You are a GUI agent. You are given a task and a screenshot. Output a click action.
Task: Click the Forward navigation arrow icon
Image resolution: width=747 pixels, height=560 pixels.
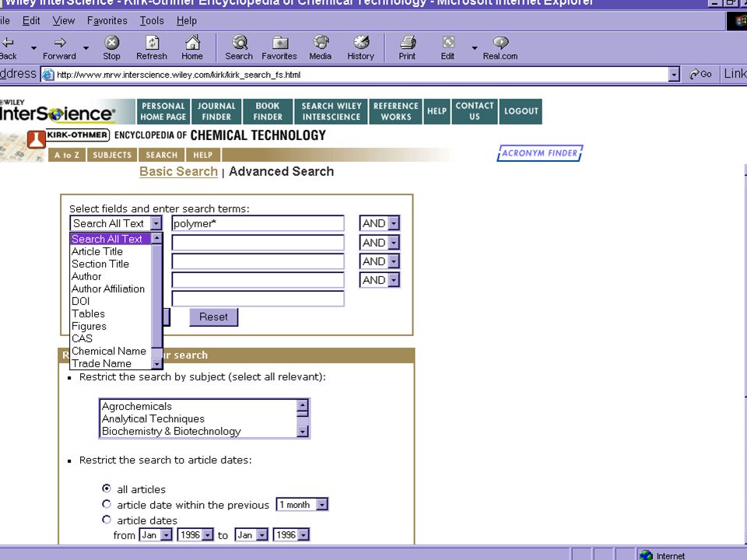[60, 43]
